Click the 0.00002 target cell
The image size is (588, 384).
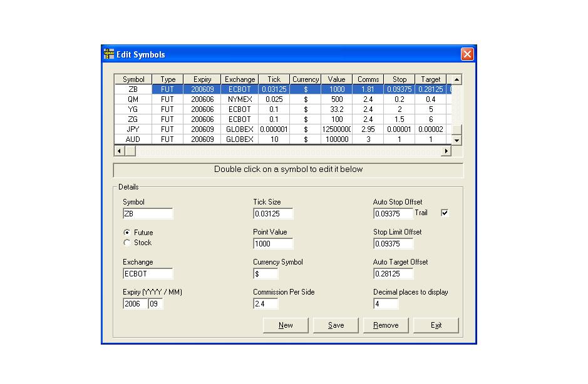[x=430, y=129]
